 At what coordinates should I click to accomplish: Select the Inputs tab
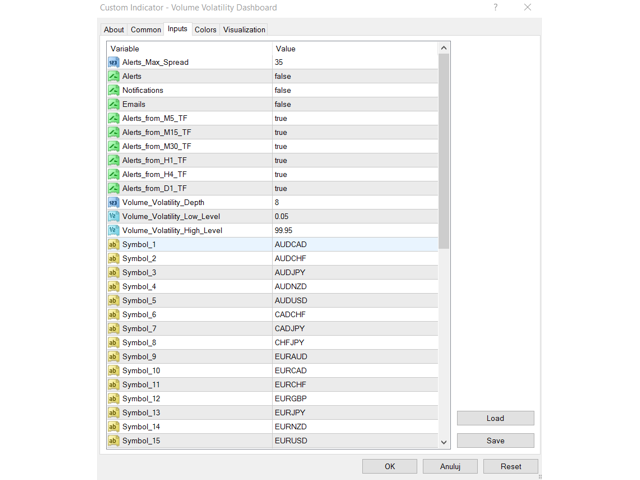click(x=177, y=29)
